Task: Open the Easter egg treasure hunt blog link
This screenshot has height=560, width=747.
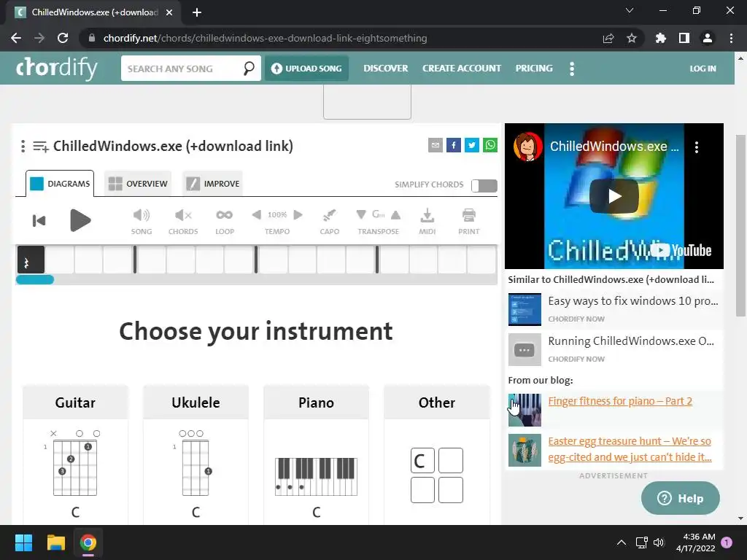Action: point(630,449)
